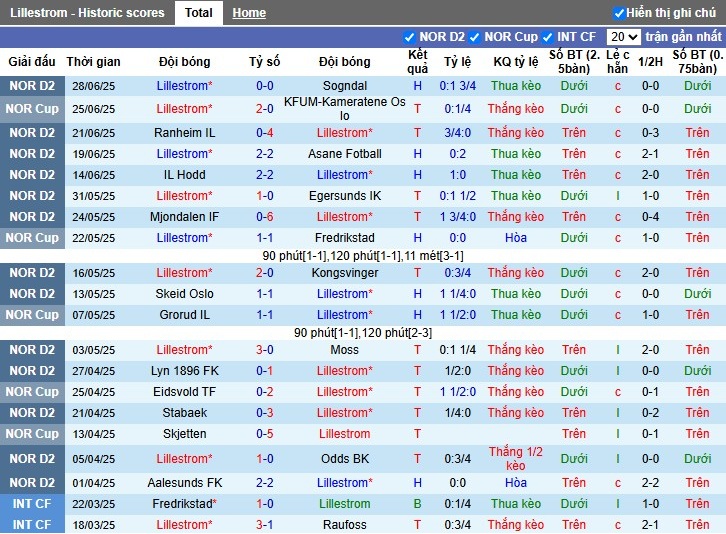Select NOR Cup league cell on 25/06/25
The height and width of the screenshot is (534, 726).
(x=32, y=109)
